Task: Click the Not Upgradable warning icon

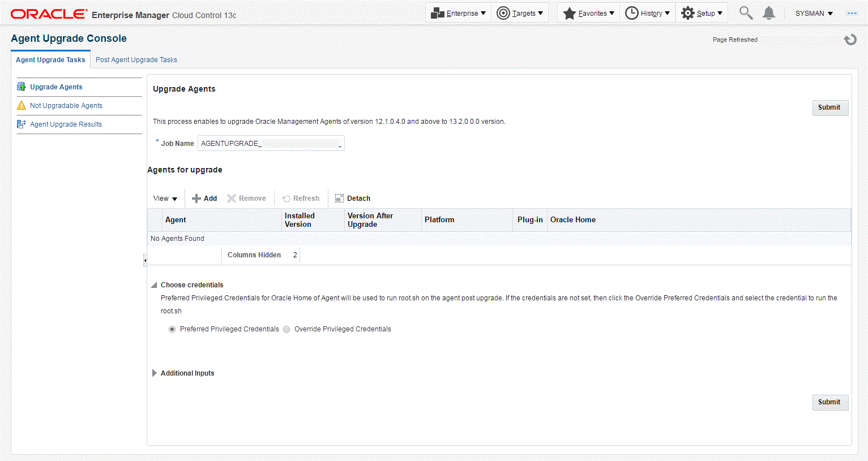Action: click(x=22, y=106)
